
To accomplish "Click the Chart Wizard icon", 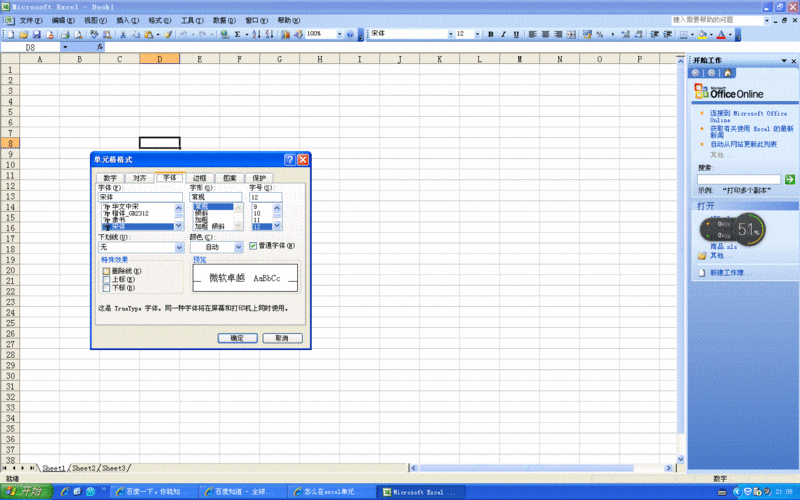I will (285, 34).
